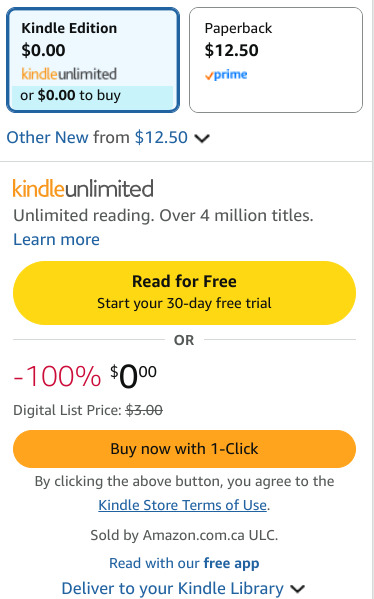Viewport: 374px width, 599px height.
Task: Click Start your 30-day free trial text
Action: pos(185,303)
